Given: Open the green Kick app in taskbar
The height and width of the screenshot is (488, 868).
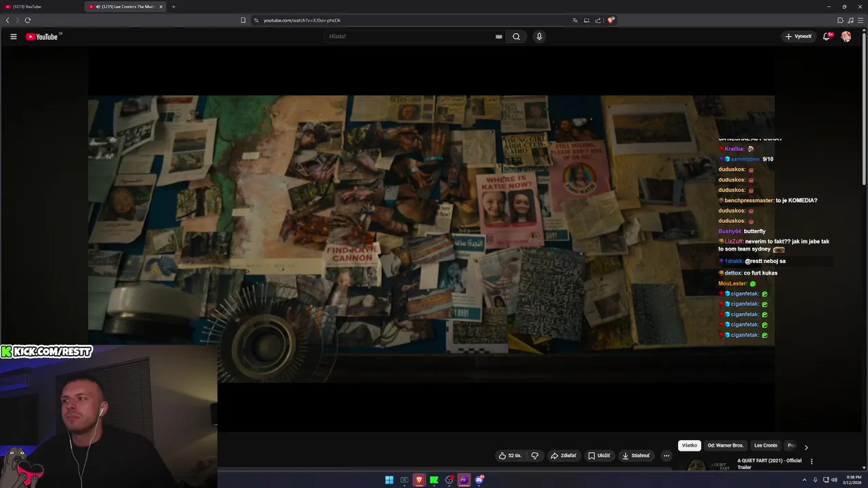Looking at the screenshot, I should point(434,480).
